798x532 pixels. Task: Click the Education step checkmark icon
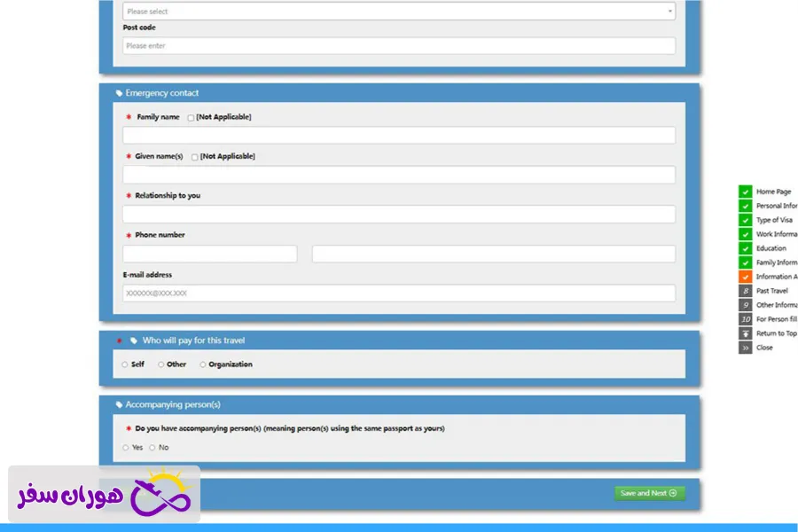[x=745, y=248]
